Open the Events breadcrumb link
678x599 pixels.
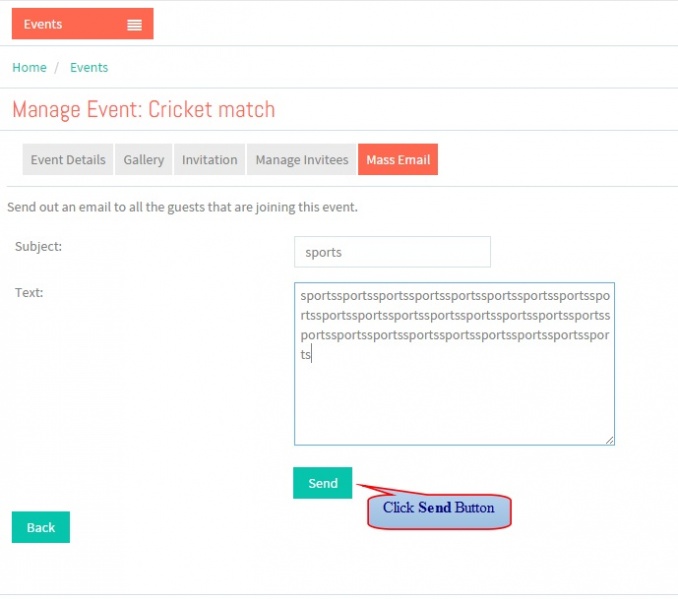[x=89, y=67]
